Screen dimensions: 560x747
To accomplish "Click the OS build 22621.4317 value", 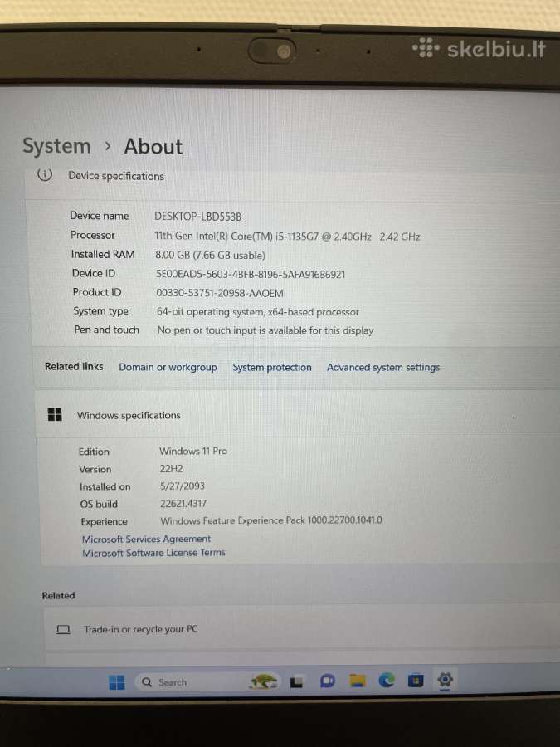I will (x=183, y=504).
